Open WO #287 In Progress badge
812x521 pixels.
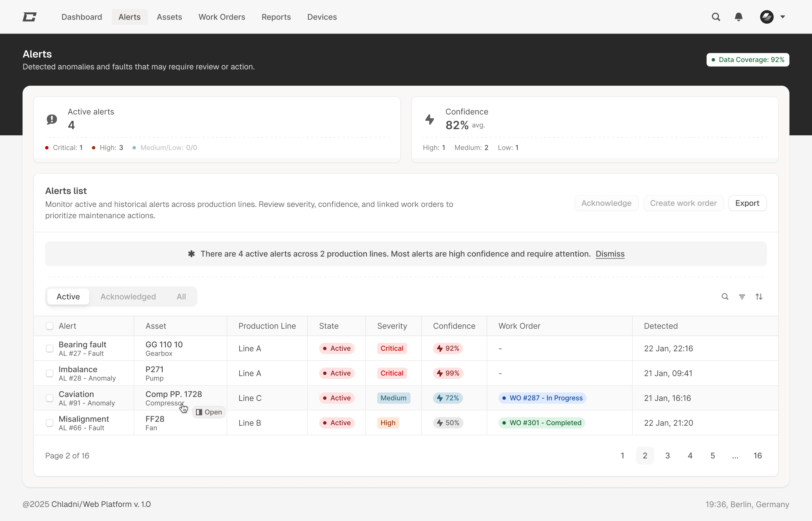pos(542,398)
